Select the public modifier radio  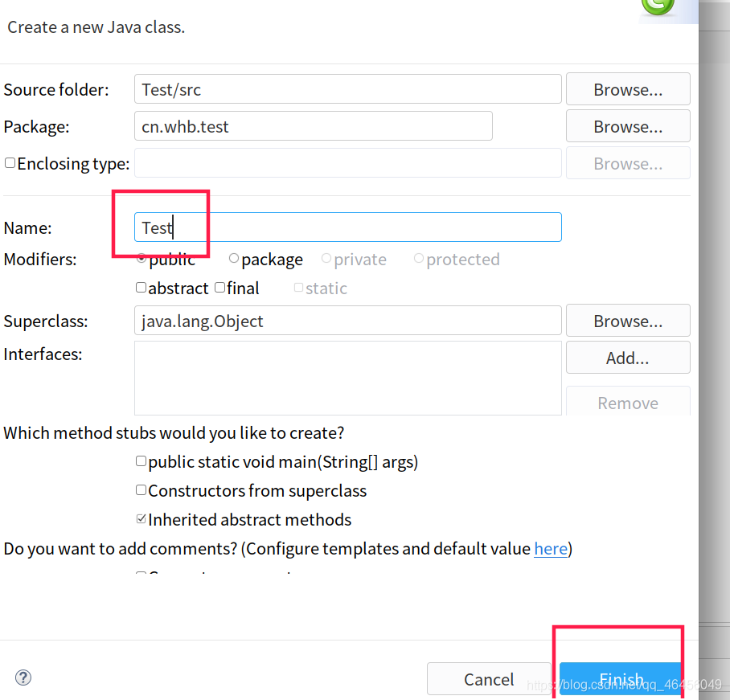pos(141,258)
